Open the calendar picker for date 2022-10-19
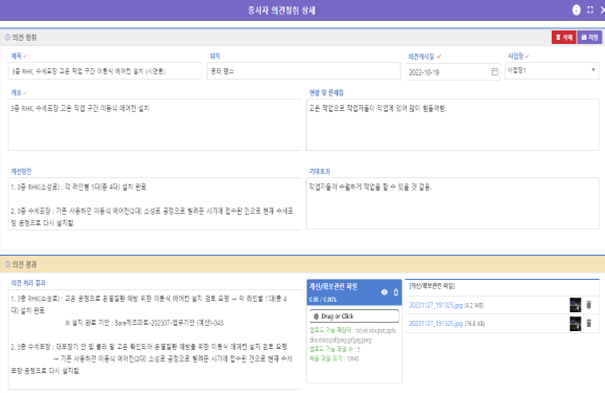 click(x=495, y=72)
